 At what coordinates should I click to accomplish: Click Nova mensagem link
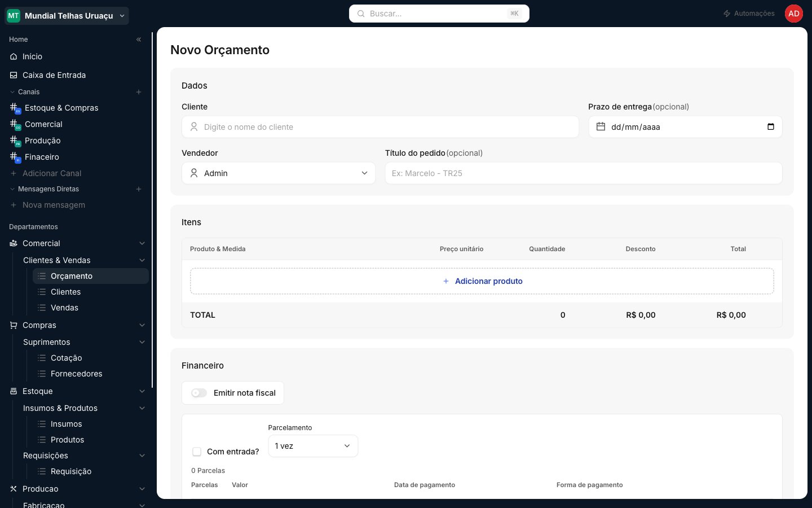pyautogui.click(x=54, y=205)
